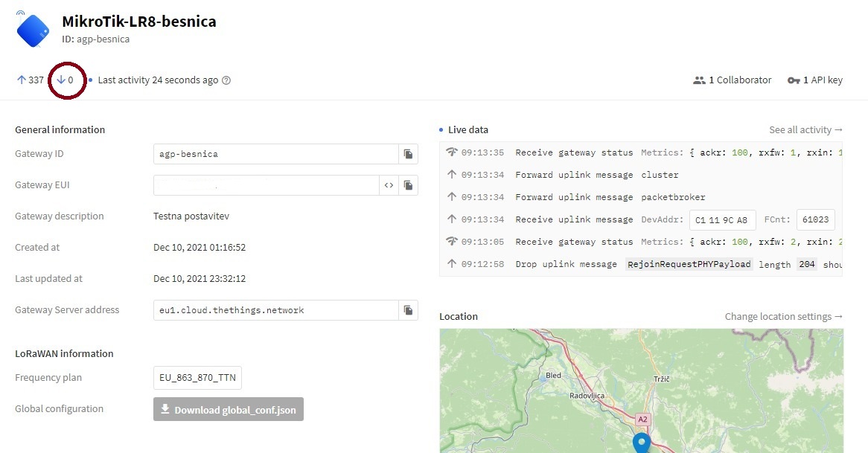Screen dimensions: 868x453
Task: Click the downlink count arrow icon
Action: pyautogui.click(x=61, y=80)
